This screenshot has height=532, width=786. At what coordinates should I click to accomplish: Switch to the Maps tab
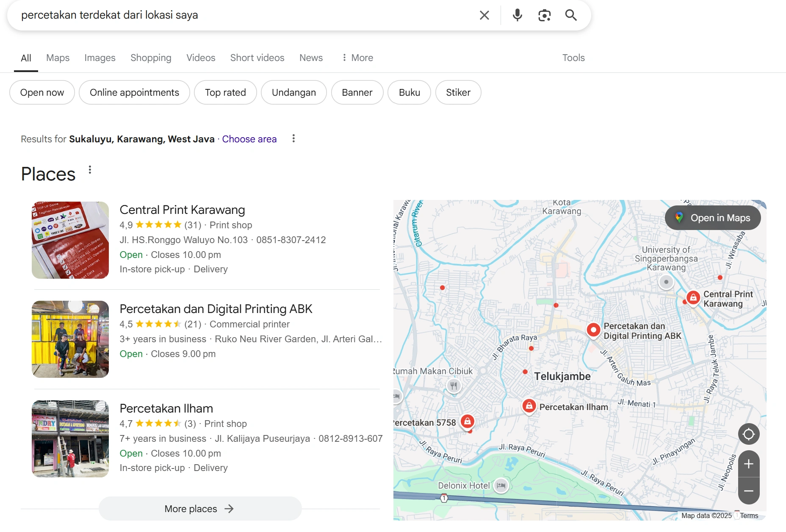coord(58,58)
